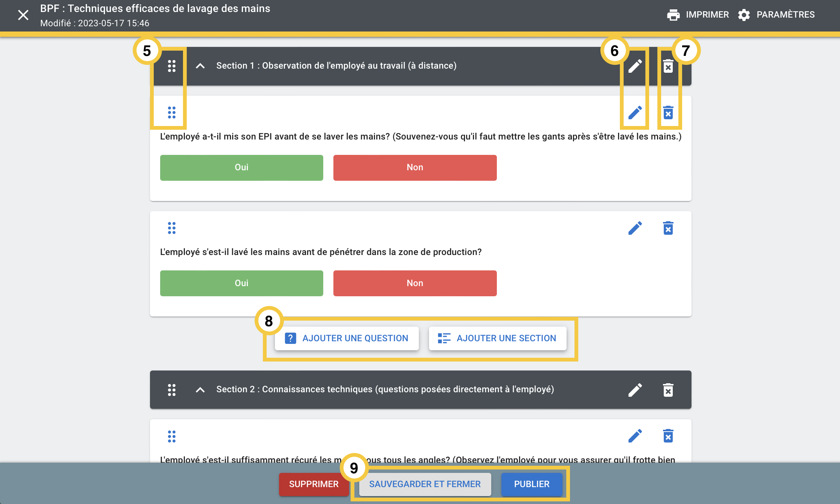
Task: Click the pencil icon of the zone de production question
Action: (635, 228)
